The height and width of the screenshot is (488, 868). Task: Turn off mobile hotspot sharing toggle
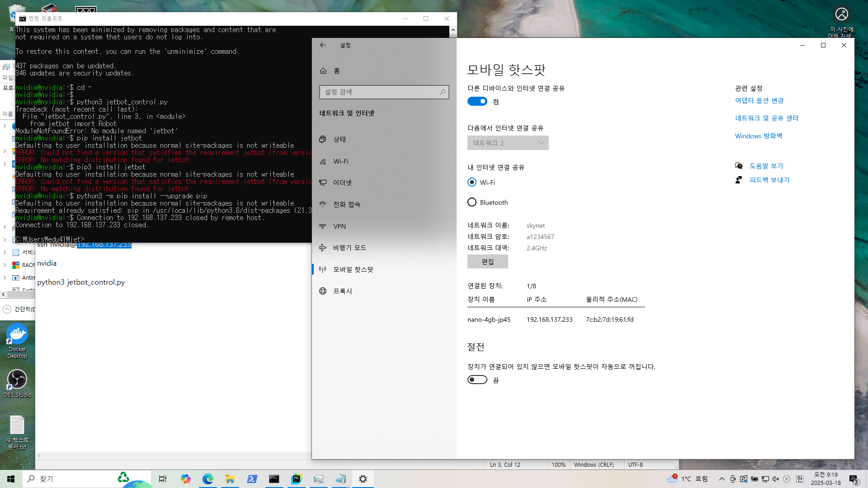477,102
